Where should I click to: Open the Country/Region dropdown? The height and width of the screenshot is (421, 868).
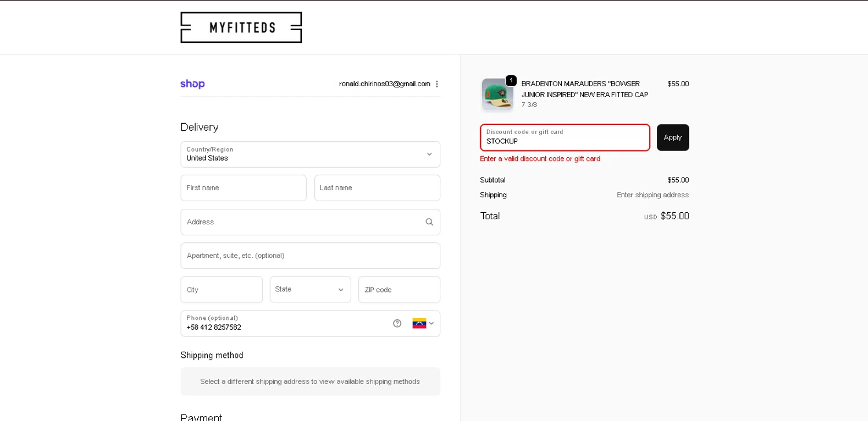point(310,154)
